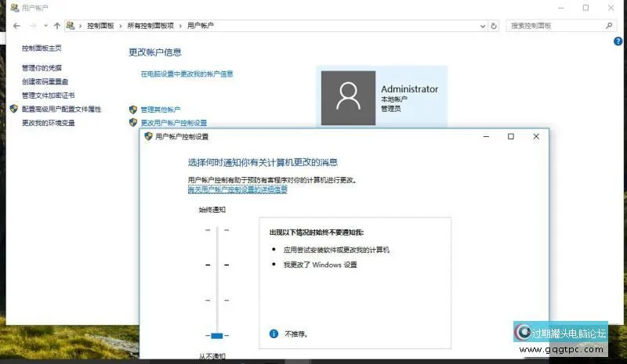627x364 pixels.
Task: Refresh the control panel page
Action: click(x=494, y=26)
